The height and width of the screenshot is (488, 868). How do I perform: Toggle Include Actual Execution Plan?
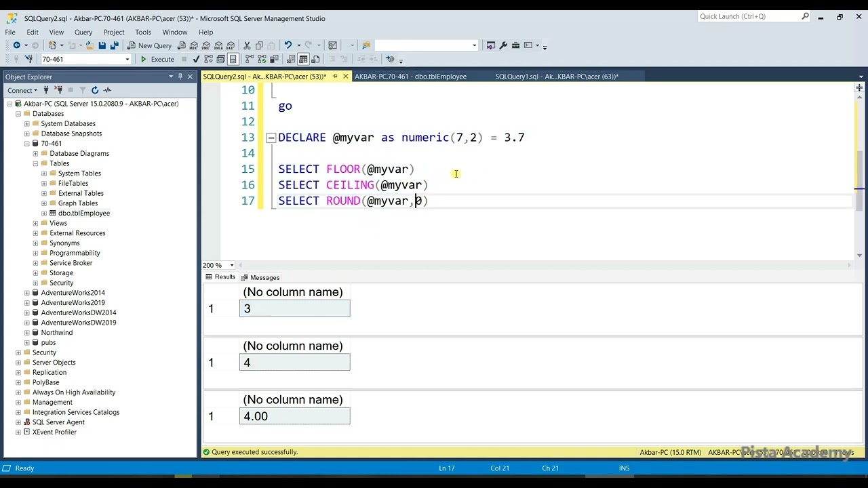click(250, 59)
